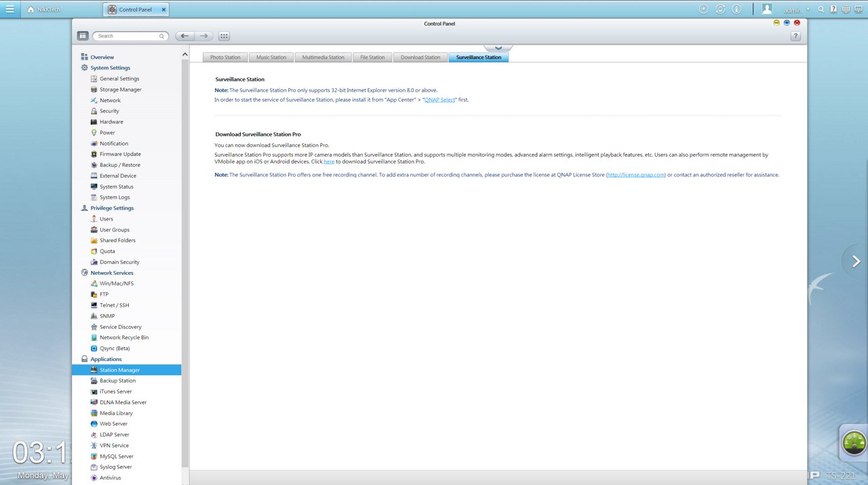Open the main hamburger menu
The height and width of the screenshot is (485, 868).
tap(9, 9)
